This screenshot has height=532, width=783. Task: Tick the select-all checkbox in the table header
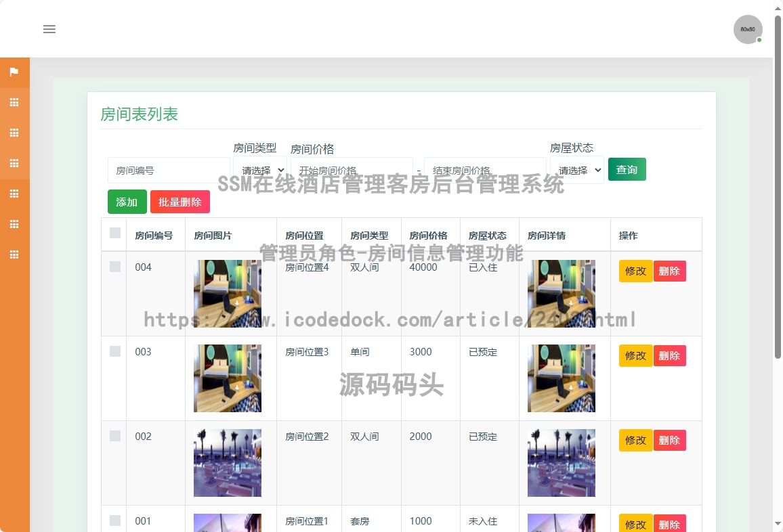point(115,233)
